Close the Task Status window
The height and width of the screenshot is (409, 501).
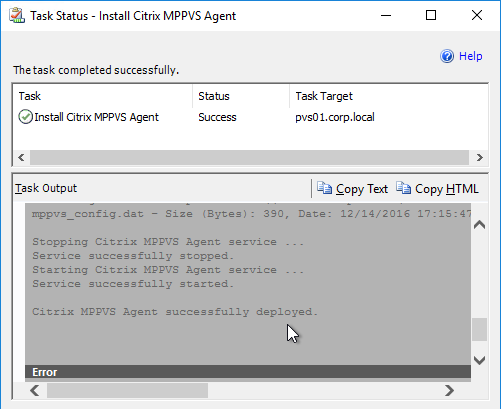click(477, 15)
